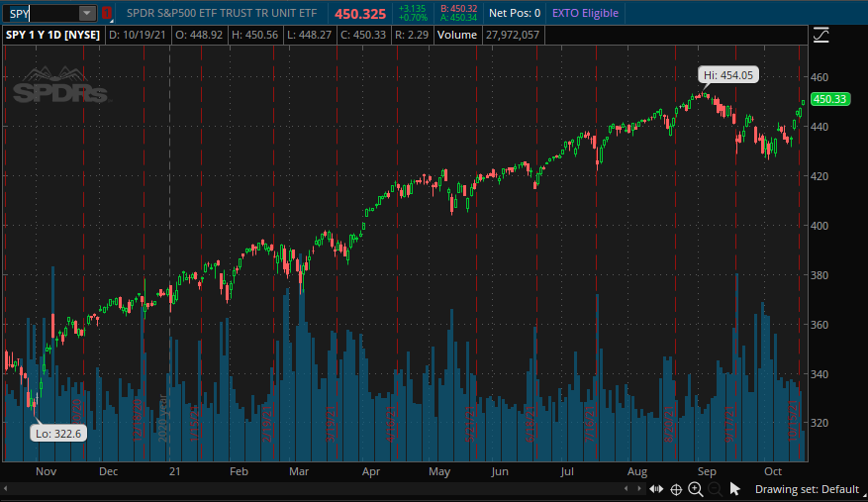Click the Drawing set corner triangle
This screenshot has width=868, height=502.
pyautogui.click(x=864, y=494)
